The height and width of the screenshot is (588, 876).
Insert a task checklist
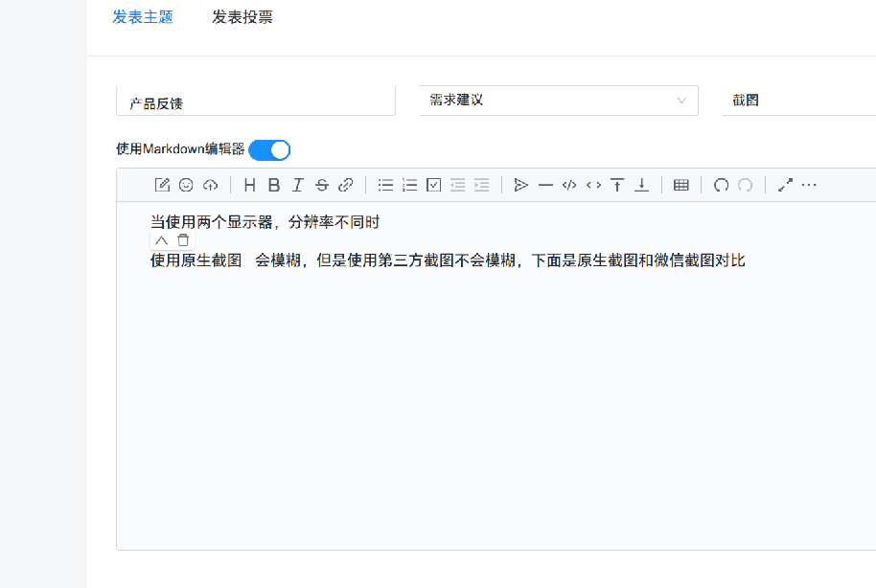pyautogui.click(x=433, y=185)
